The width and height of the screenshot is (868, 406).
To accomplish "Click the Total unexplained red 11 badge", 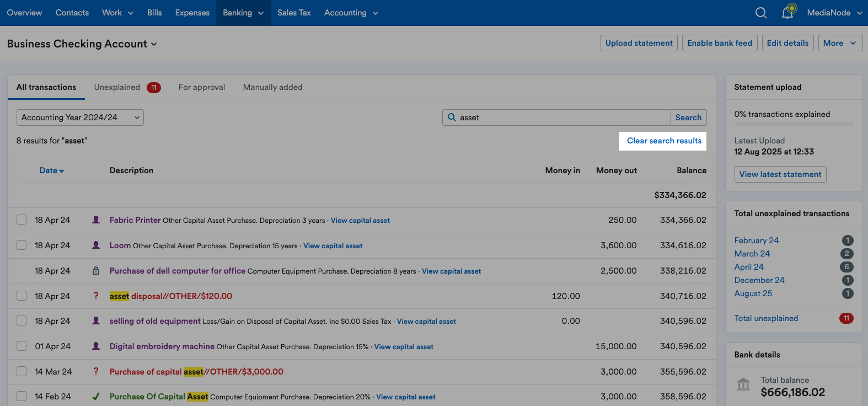I will coord(846,318).
